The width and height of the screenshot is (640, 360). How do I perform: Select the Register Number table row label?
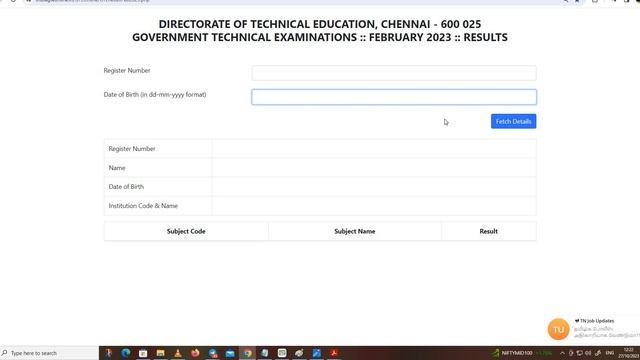[x=132, y=149]
